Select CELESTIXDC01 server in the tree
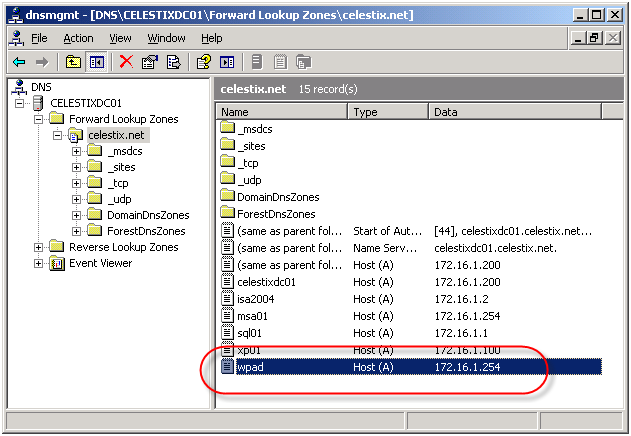The image size is (631, 436). pyautogui.click(x=85, y=103)
